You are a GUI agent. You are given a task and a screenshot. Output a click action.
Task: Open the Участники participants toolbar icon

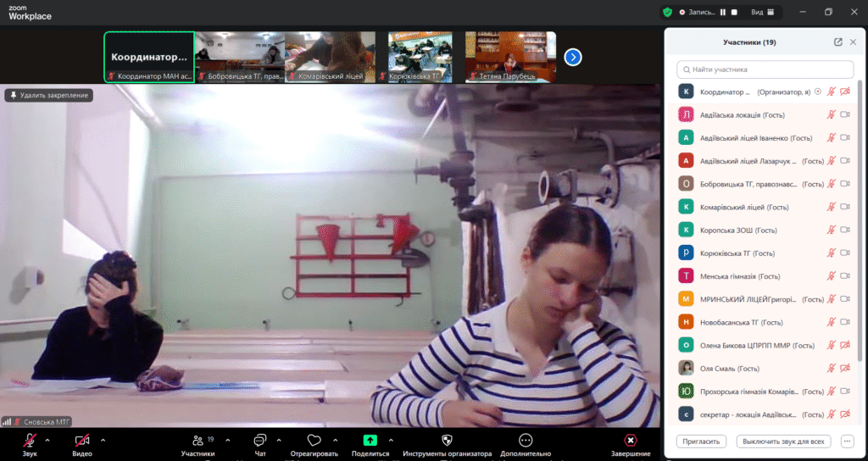pos(198,441)
